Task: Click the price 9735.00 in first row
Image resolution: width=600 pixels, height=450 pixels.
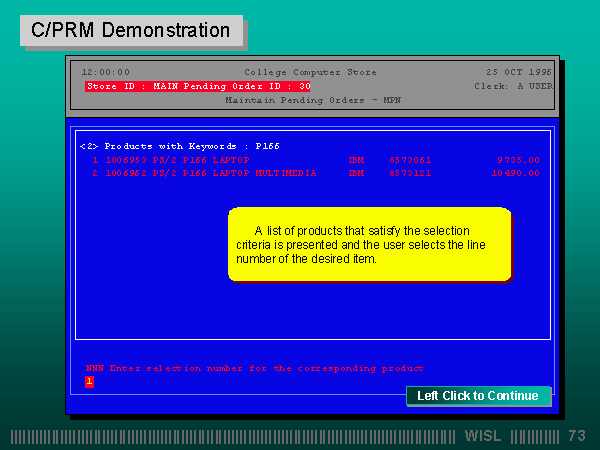Action: pyautogui.click(x=518, y=160)
